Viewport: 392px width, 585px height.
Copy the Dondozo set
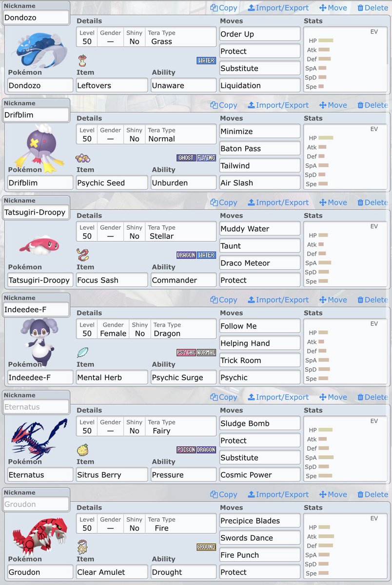click(224, 8)
